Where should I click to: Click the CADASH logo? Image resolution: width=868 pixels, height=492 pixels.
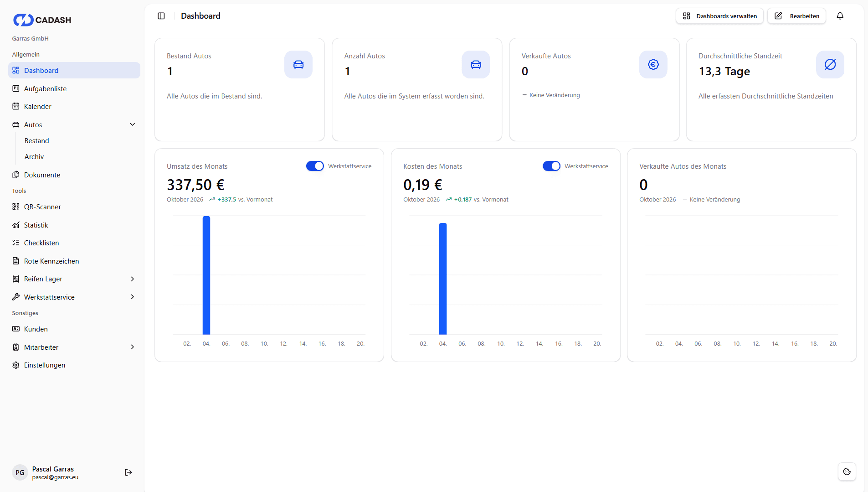point(42,20)
